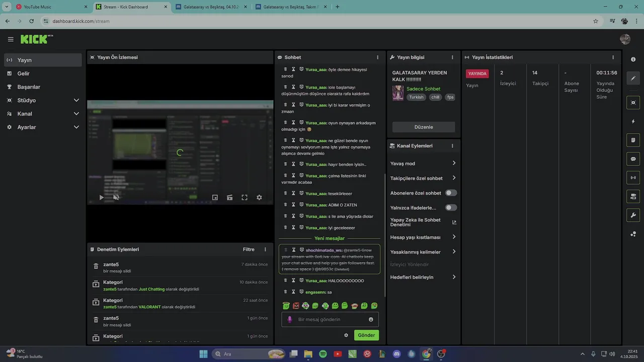Open chat settings gear beside Gönder
644x362 pixels.
(x=346, y=335)
